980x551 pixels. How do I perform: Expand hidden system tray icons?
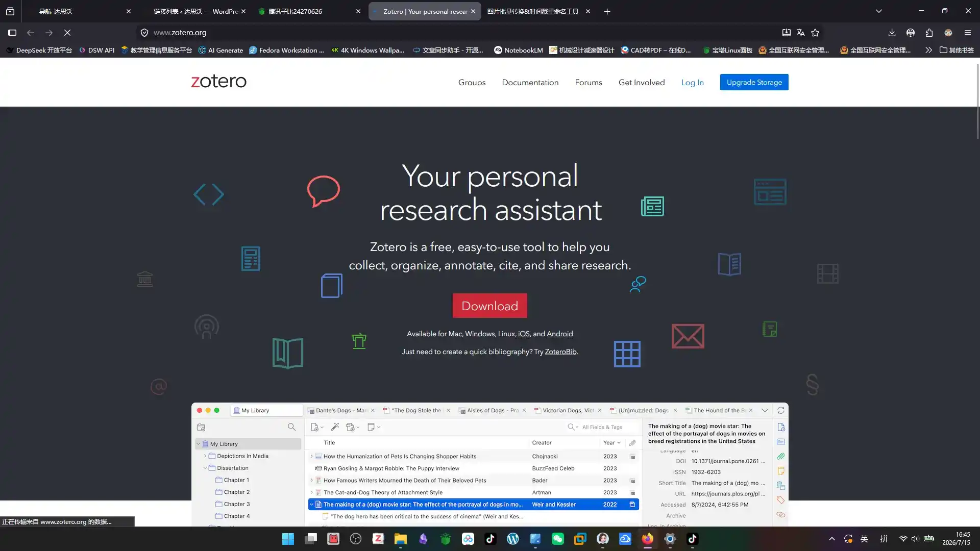pyautogui.click(x=832, y=539)
